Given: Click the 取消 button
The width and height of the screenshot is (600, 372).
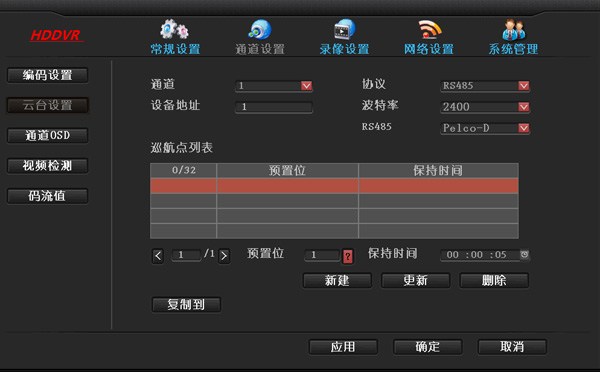Looking at the screenshot, I should click(512, 347).
